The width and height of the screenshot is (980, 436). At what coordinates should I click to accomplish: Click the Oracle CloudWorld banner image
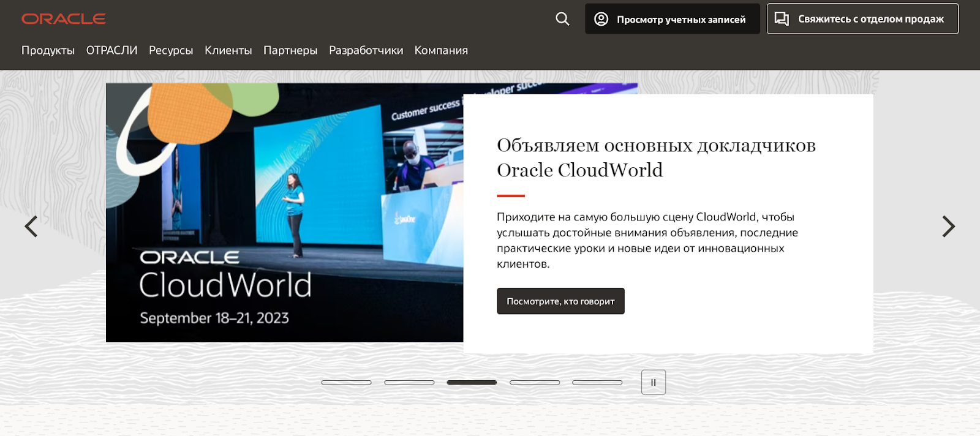(284, 212)
